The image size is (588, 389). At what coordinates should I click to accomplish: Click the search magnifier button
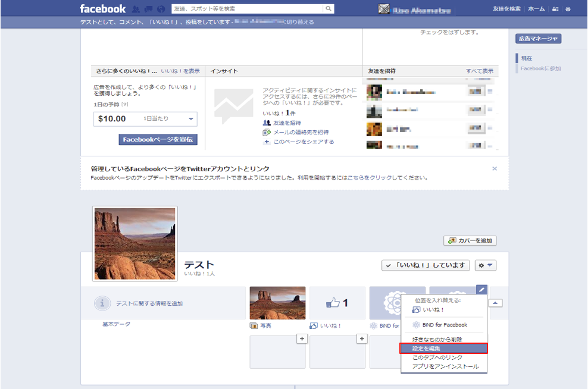tap(328, 8)
